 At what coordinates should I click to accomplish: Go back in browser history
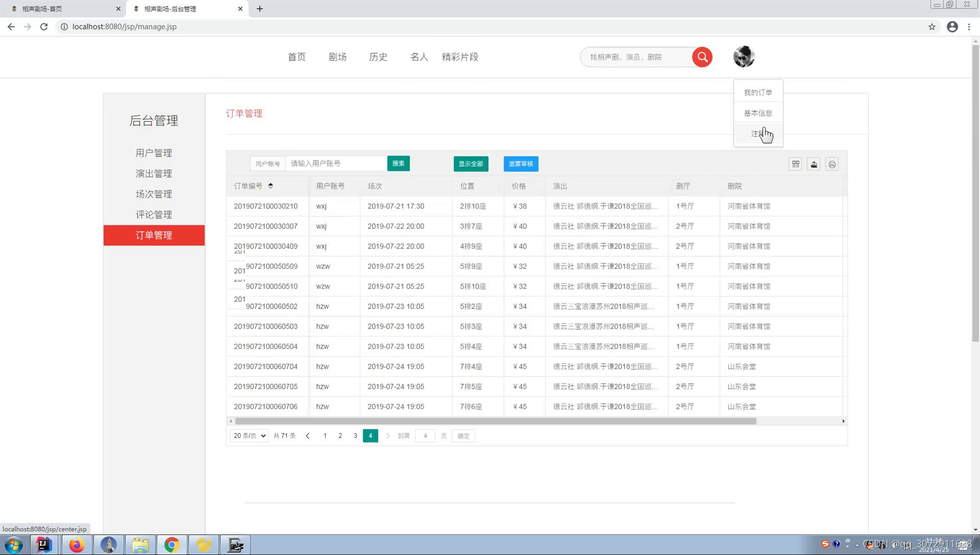(11, 27)
